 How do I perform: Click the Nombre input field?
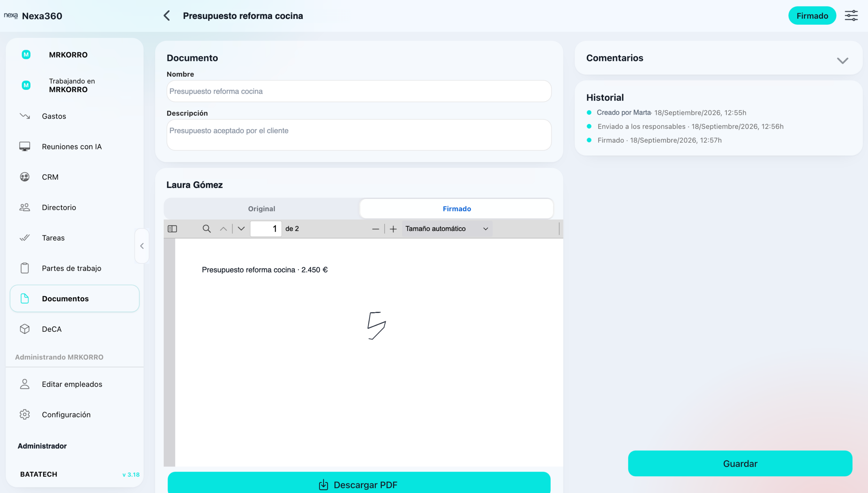(x=359, y=91)
